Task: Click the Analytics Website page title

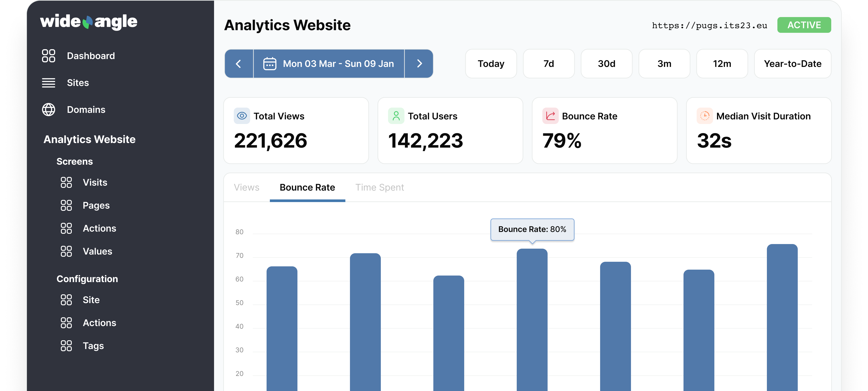Action: [x=287, y=25]
